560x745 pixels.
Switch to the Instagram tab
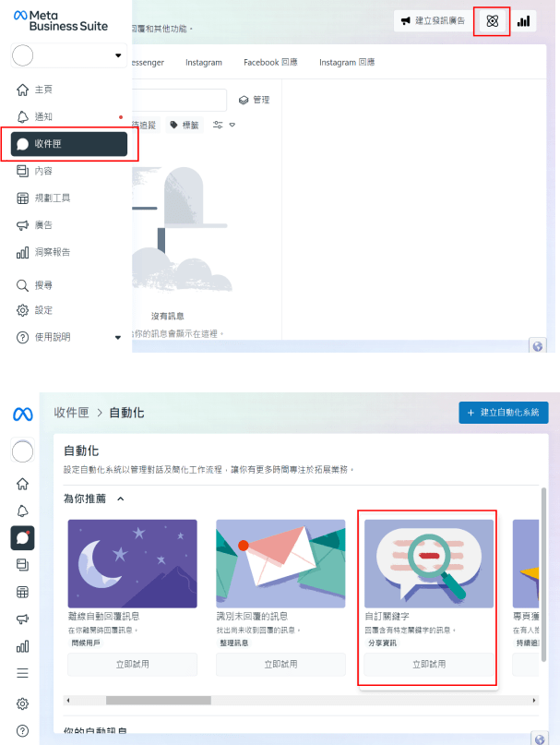coord(204,62)
